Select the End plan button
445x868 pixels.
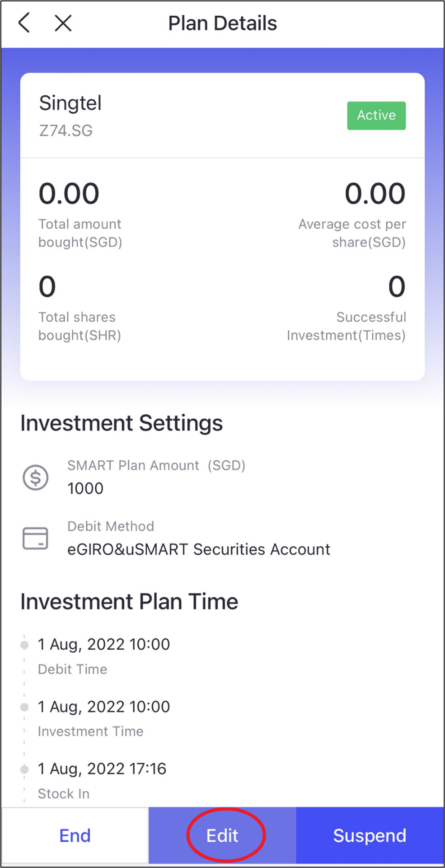(x=75, y=836)
